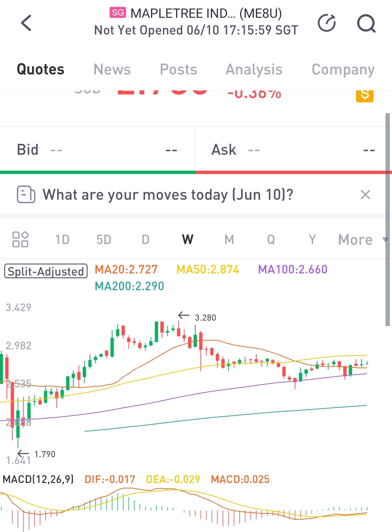Tap the MAPLETREE IND... (ME8U) title
The height and width of the screenshot is (532, 392).
[x=206, y=13]
